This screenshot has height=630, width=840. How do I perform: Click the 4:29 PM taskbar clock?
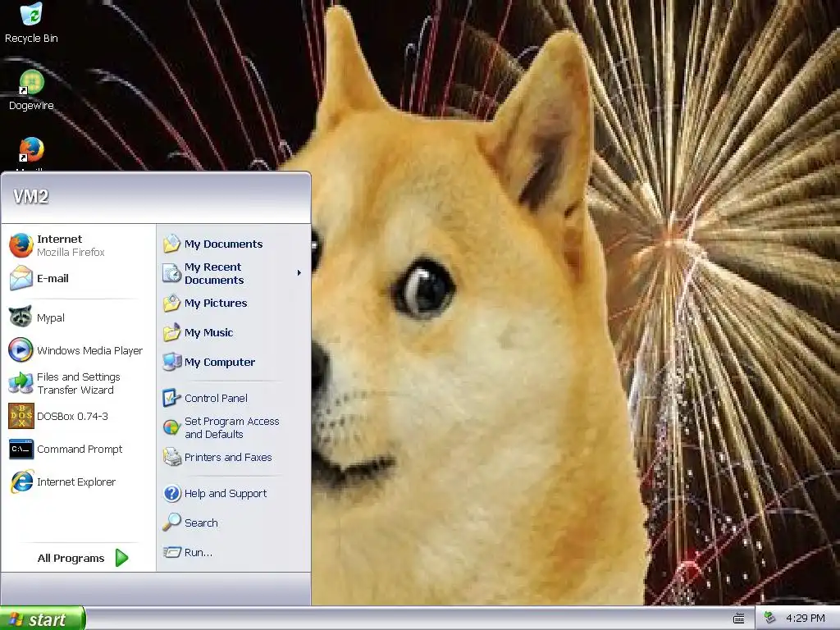tap(806, 619)
